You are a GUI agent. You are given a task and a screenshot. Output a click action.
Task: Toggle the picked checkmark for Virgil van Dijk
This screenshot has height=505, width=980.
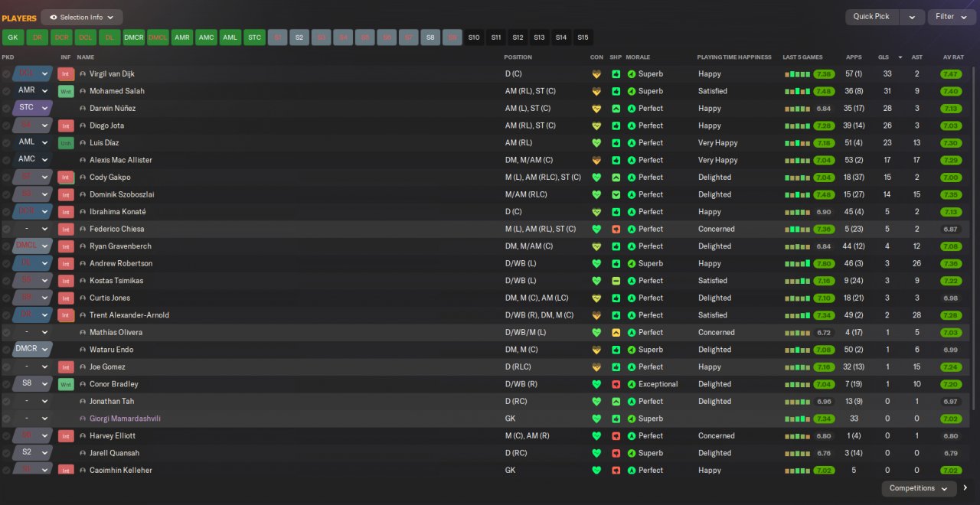(6, 74)
